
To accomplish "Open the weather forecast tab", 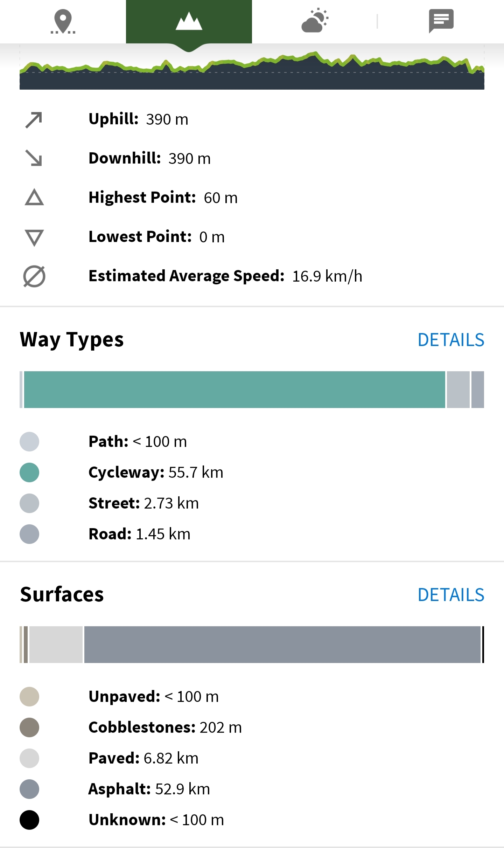I will click(x=315, y=22).
